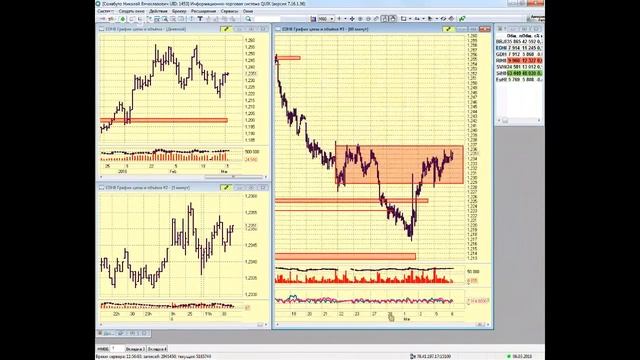Image resolution: width=640 pixels, height=360 pixels.
Task: Open the Действия menu
Action: 158,11
